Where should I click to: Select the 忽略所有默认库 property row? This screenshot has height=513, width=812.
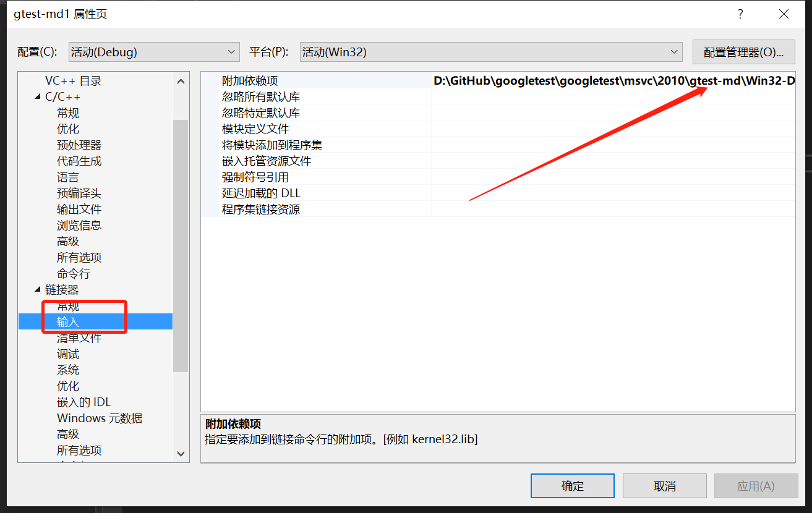[x=498, y=97]
